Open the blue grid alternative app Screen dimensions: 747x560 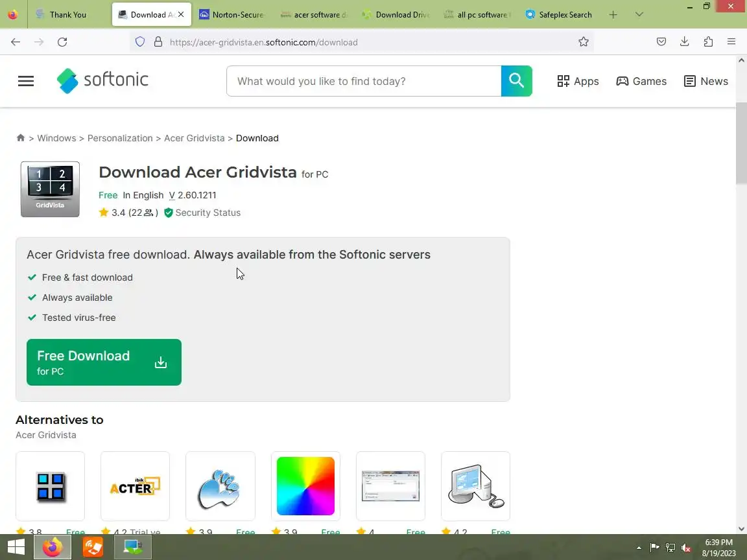click(x=50, y=486)
